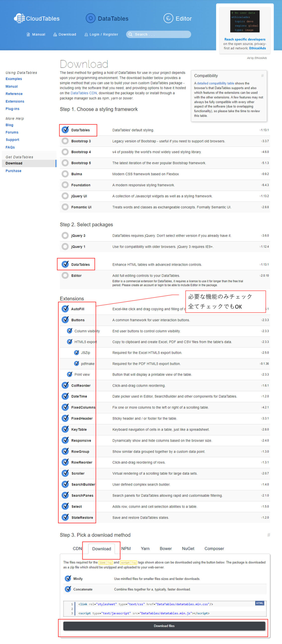Select the jQuery UI styling option

point(65,196)
